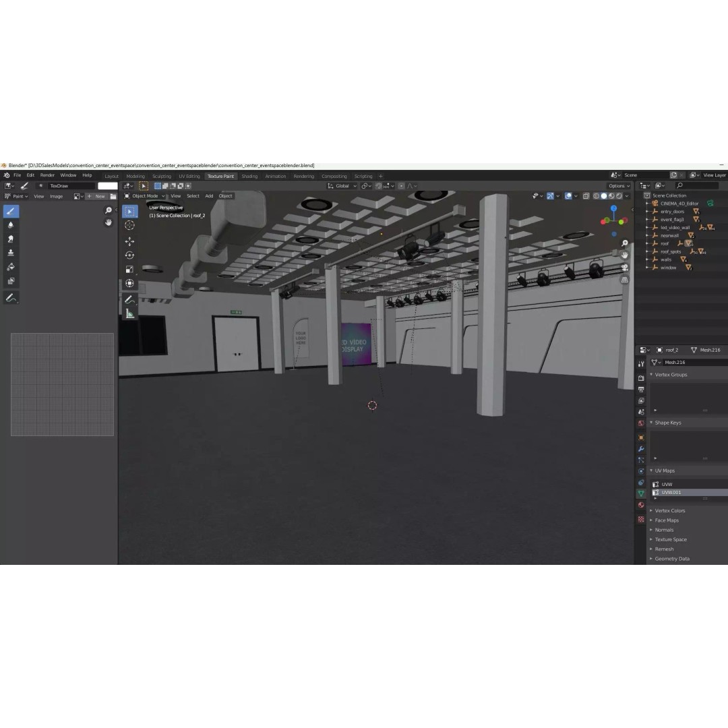Collapse the UV Maps panel
The width and height of the screenshot is (728, 728).
click(665, 471)
